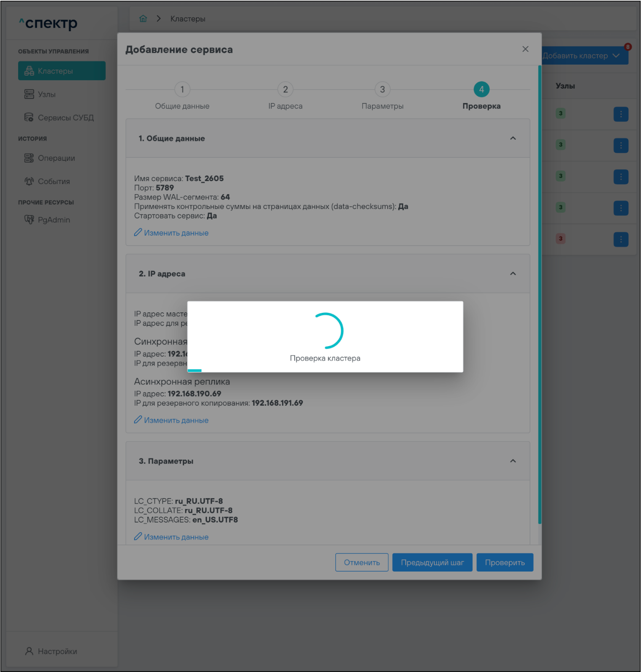Open Кластеры in the sidebar
The height and width of the screenshot is (672, 641).
(62, 71)
